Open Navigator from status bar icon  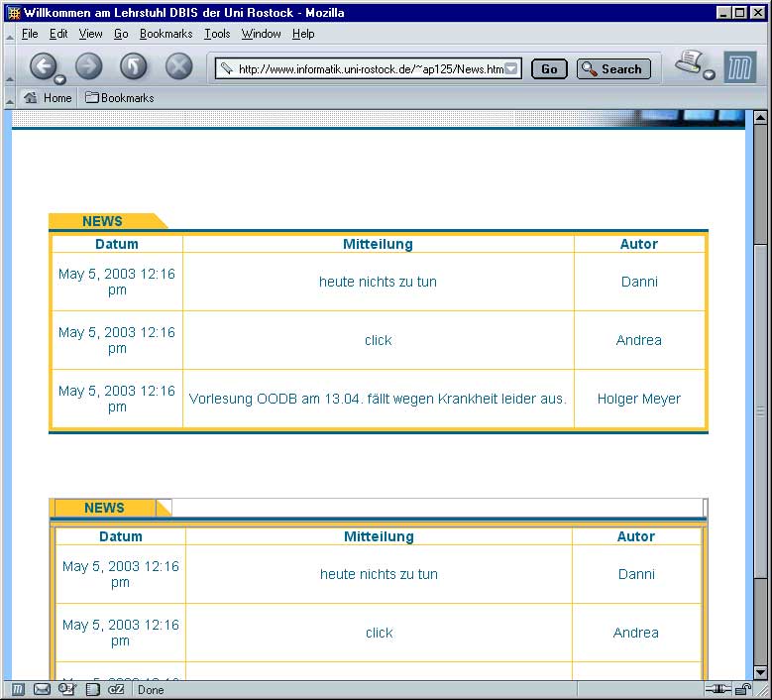tap(19, 689)
